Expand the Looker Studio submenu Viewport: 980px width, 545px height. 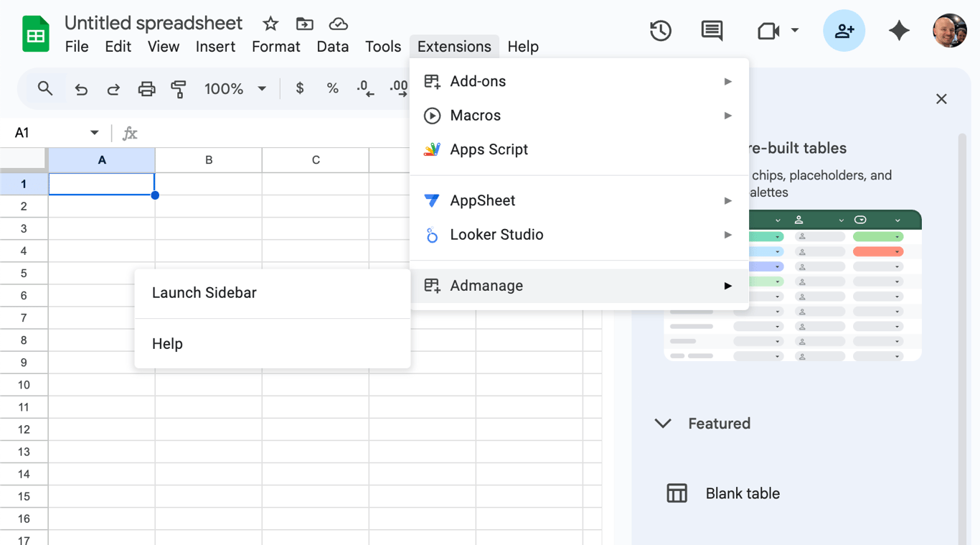point(579,235)
